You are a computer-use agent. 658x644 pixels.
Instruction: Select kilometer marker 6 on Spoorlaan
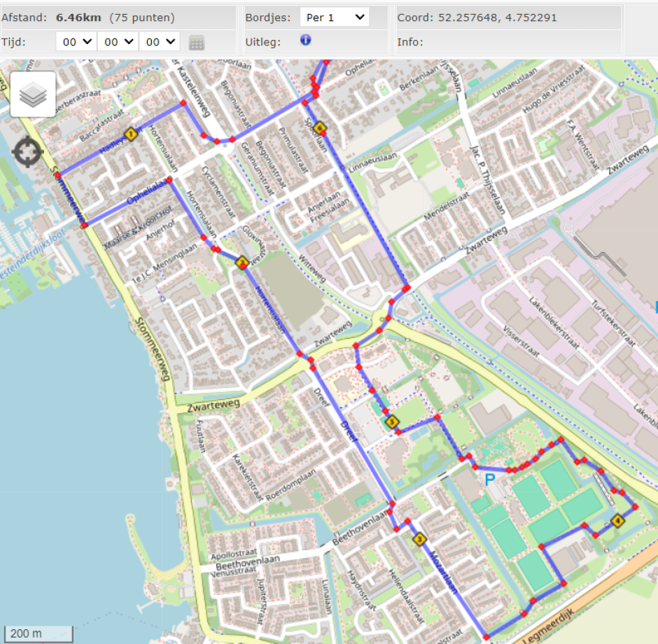click(x=320, y=128)
